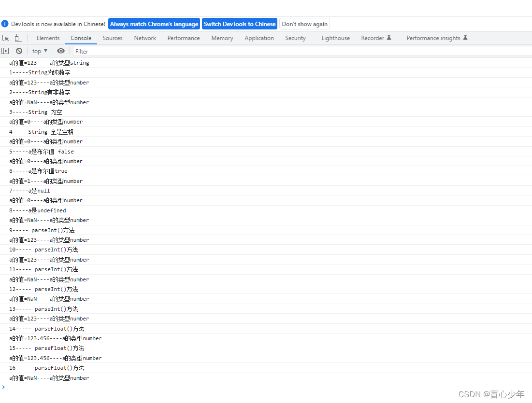Click the Don't show again button
Image resolution: width=532 pixels, height=403 pixels.
tap(304, 24)
